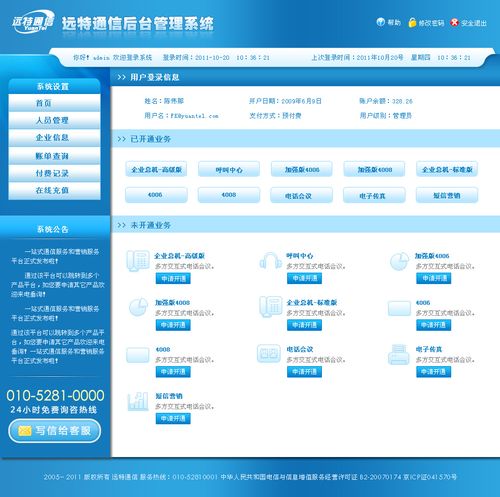Image resolution: width=500 pixels, height=497 pixels.
Task: Open the 帮助 help link
Action: click(x=394, y=22)
